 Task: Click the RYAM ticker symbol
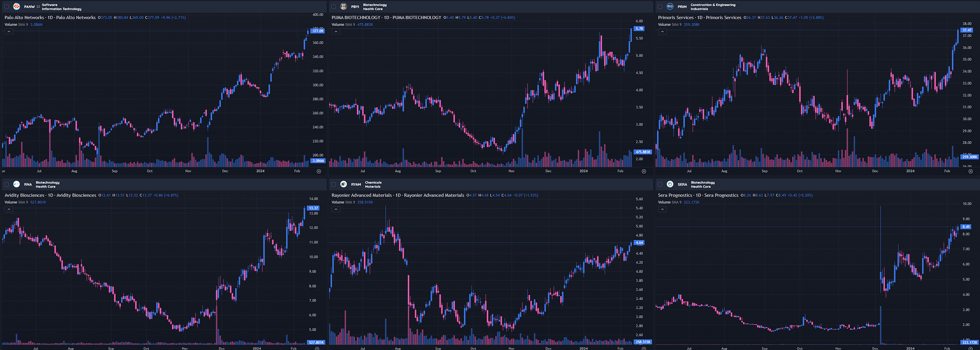(x=356, y=184)
